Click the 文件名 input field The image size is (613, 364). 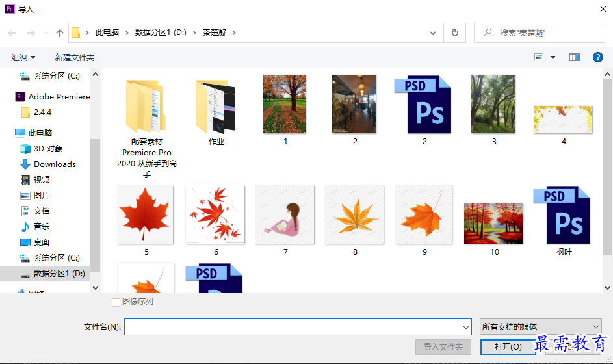point(293,327)
